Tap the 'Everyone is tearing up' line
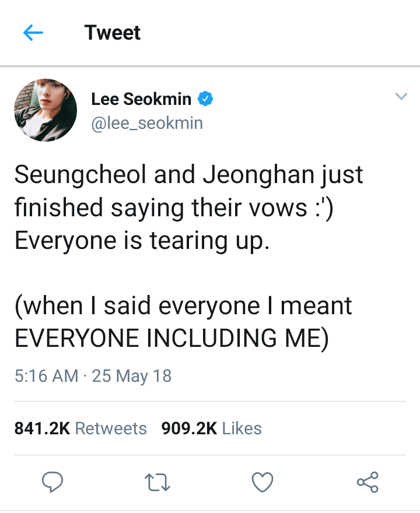Viewport: 420px width, 513px height. pos(142,240)
